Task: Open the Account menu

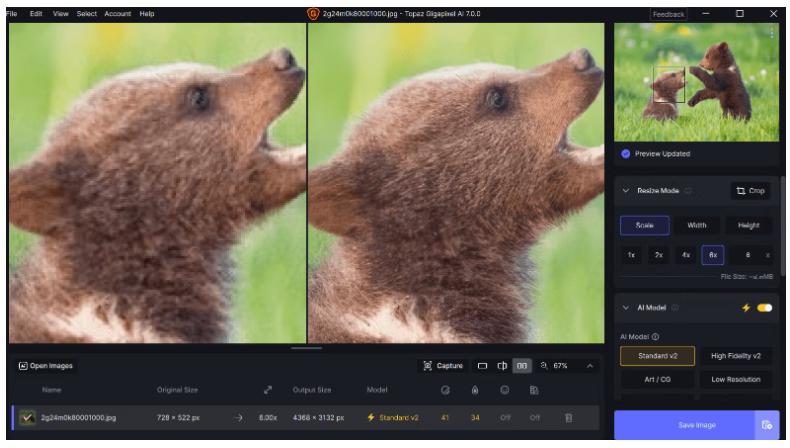Action: (x=119, y=13)
